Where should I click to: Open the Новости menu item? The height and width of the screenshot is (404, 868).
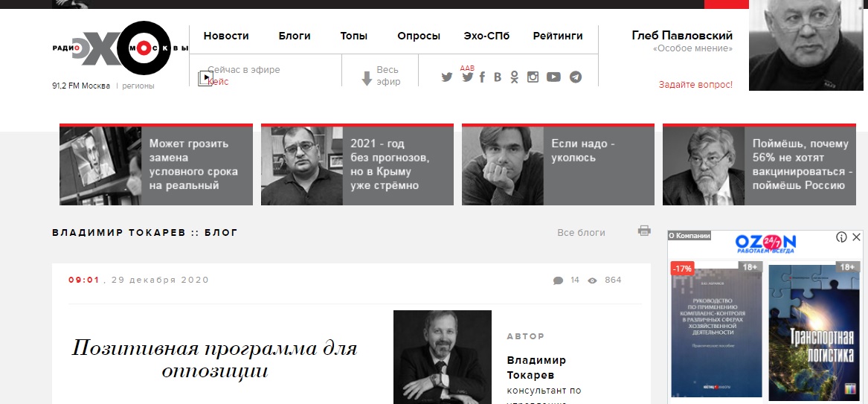point(226,36)
